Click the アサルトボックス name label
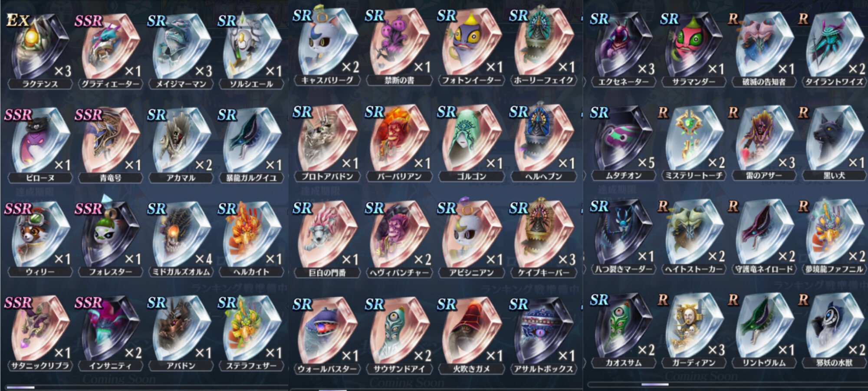 point(544,369)
